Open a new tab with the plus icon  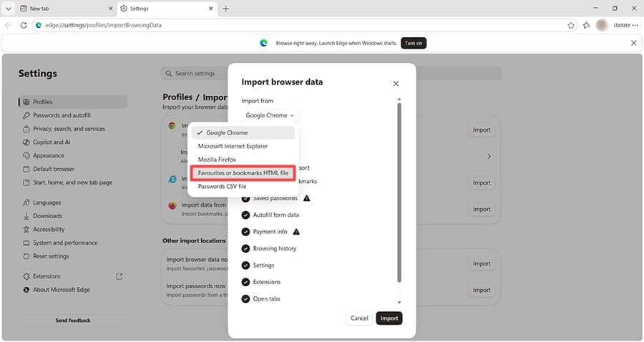point(226,8)
